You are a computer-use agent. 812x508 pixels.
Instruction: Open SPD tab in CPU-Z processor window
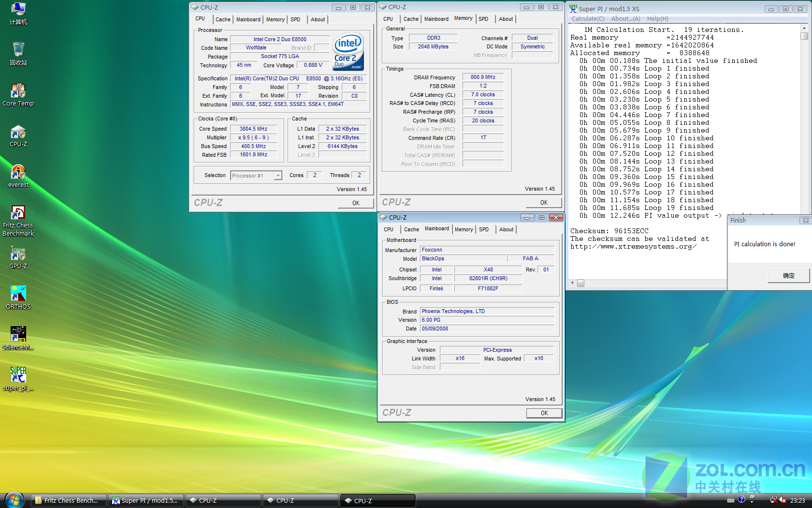coord(295,19)
